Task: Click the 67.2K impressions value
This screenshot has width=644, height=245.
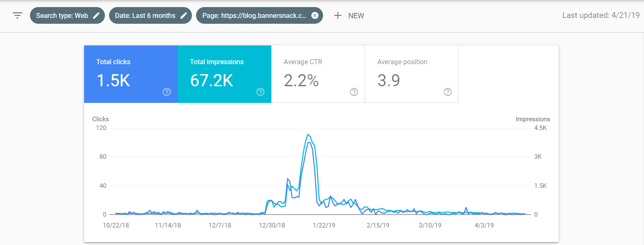Action: tap(211, 80)
